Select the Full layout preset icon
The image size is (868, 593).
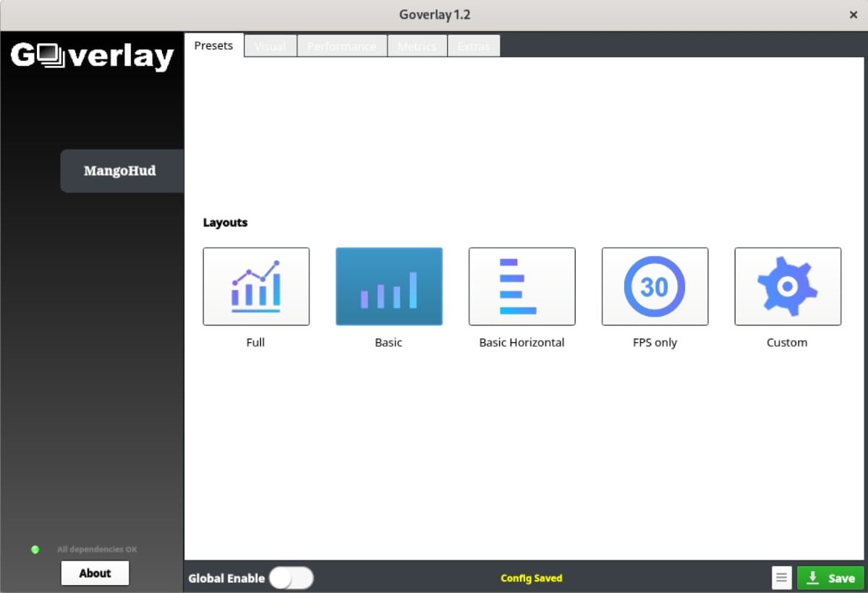(x=256, y=286)
